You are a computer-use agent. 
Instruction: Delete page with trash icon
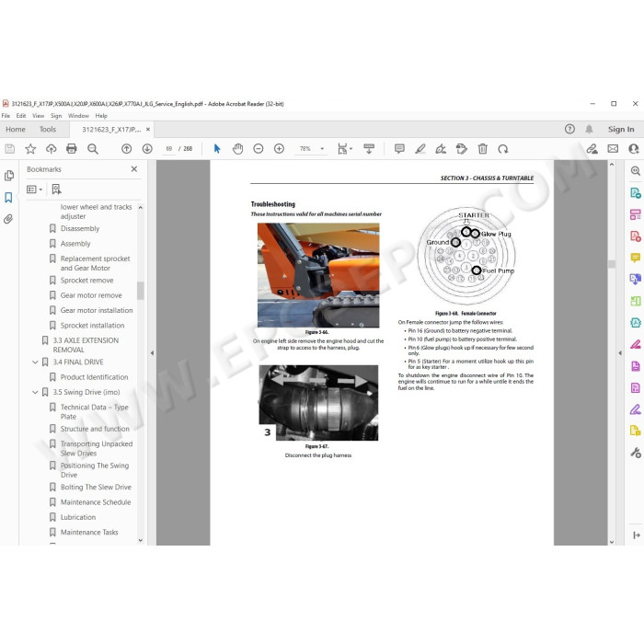pyautogui.click(x=483, y=149)
